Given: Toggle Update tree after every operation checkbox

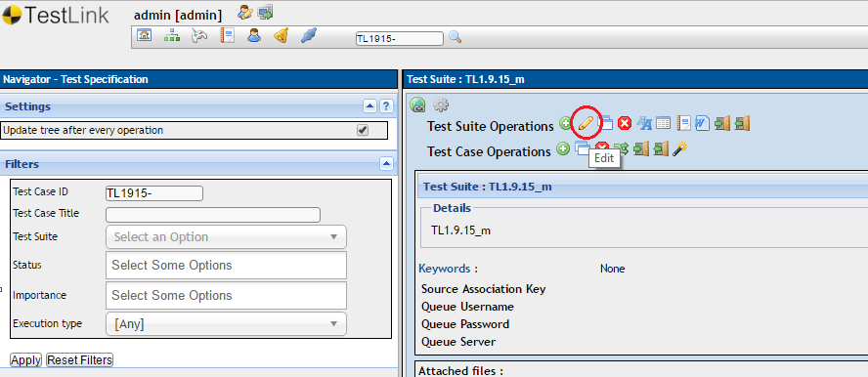Looking at the screenshot, I should tap(363, 130).
